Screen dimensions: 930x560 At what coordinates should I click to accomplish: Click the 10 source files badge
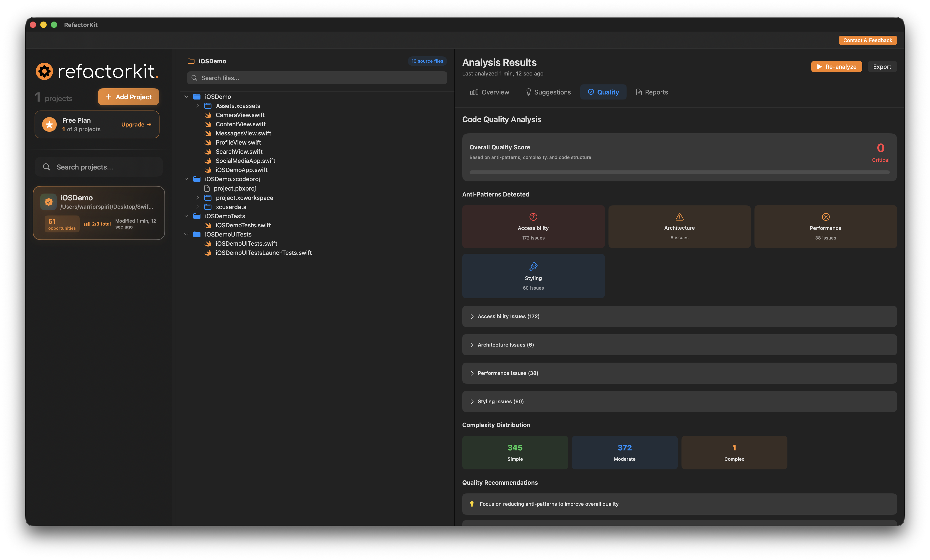click(427, 61)
